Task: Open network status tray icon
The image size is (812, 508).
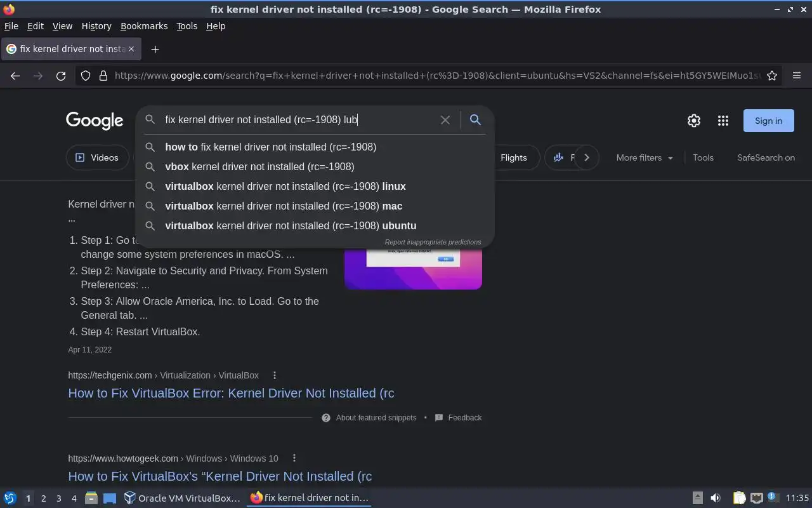Action: pos(756,498)
